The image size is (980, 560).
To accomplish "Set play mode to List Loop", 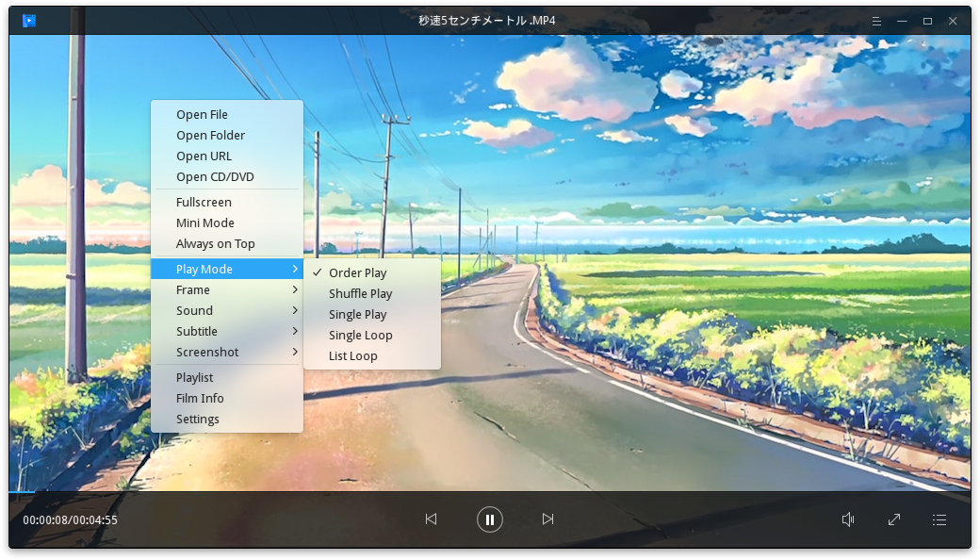I will [x=372, y=355].
